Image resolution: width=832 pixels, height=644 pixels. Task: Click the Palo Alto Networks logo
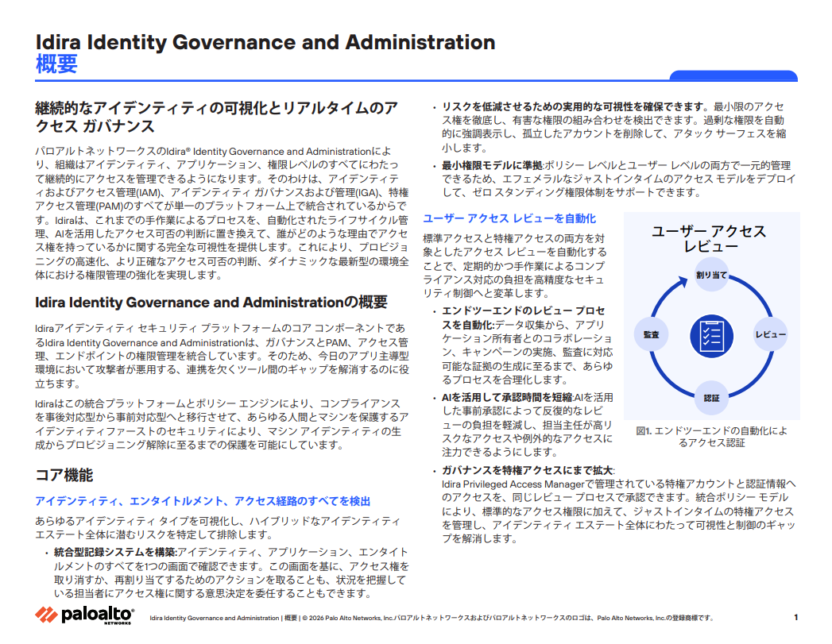click(84, 615)
